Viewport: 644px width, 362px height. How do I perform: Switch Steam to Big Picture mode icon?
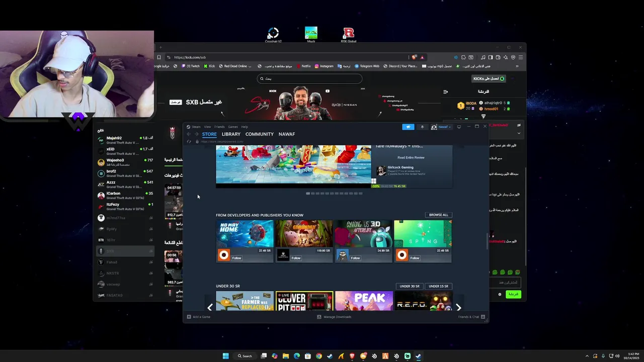click(x=459, y=127)
